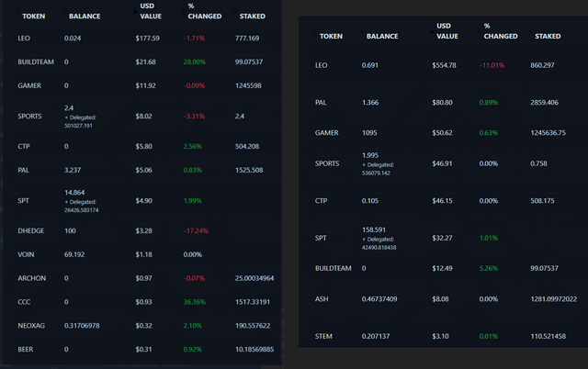The image size is (588, 369).
Task: Select VOIN balance 69.192
Action: [x=74, y=255]
